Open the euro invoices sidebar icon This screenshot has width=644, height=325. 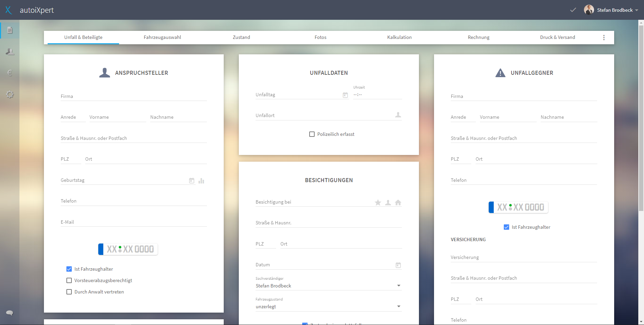point(10,73)
